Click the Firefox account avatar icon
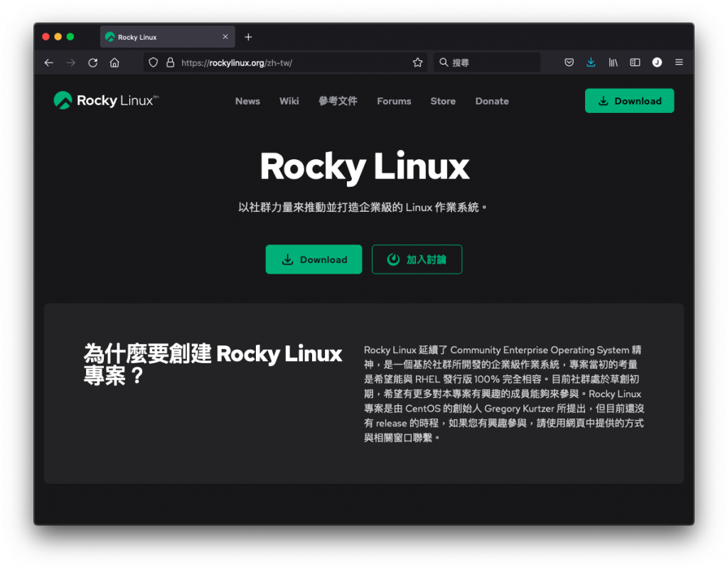 (x=657, y=63)
